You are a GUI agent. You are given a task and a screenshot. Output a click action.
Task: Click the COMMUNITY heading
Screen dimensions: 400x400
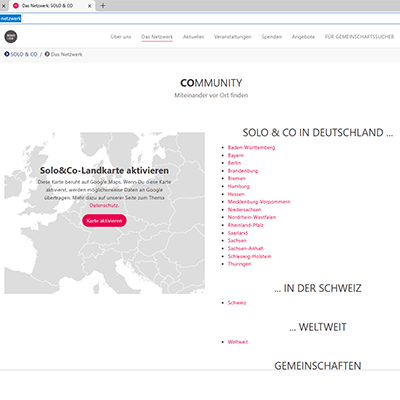coord(211,83)
